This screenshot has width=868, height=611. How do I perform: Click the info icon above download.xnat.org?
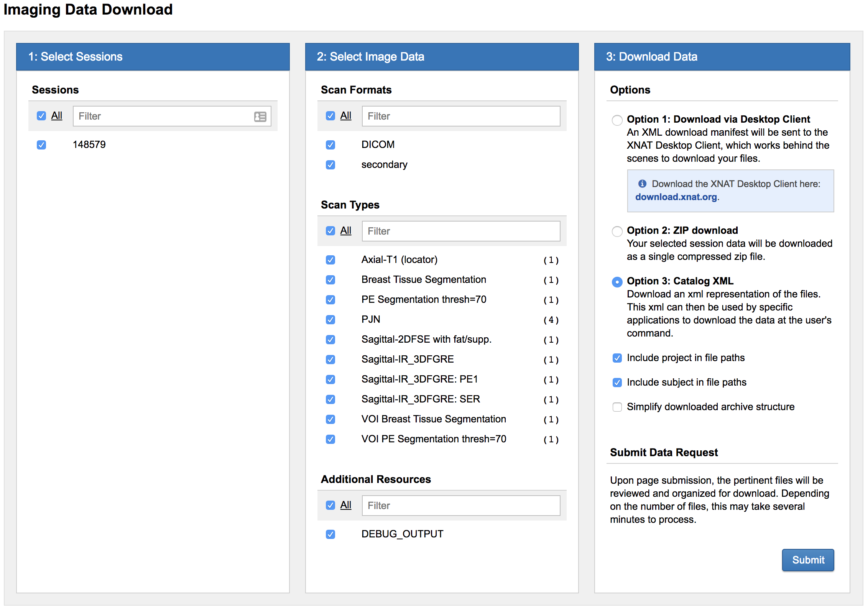coord(642,184)
